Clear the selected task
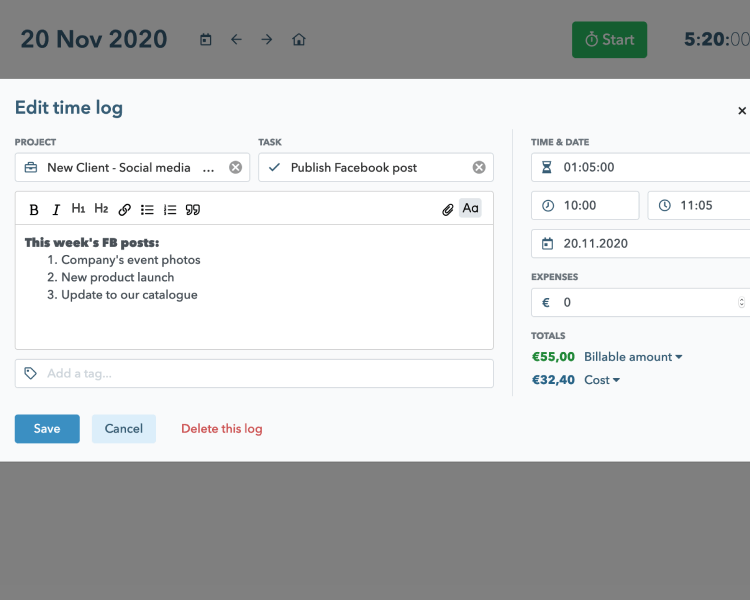 pyautogui.click(x=479, y=167)
